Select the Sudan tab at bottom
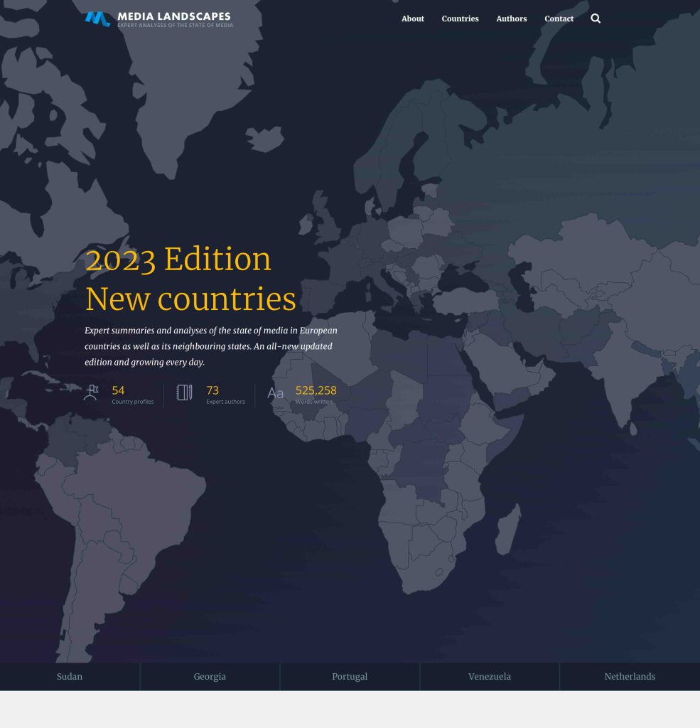This screenshot has height=728, width=700. point(70,676)
